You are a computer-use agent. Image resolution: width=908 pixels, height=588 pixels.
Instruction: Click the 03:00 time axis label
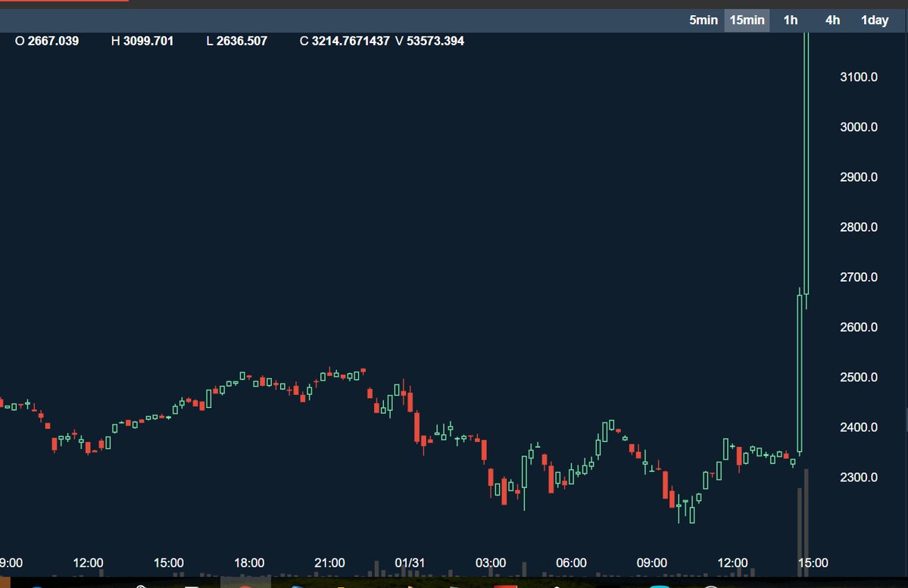click(x=491, y=562)
